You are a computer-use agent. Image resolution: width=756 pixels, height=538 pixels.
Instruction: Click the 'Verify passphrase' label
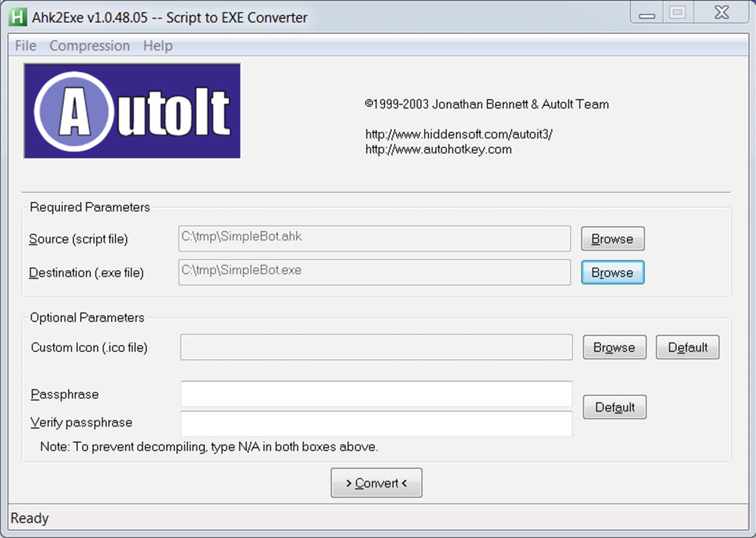[x=81, y=423]
